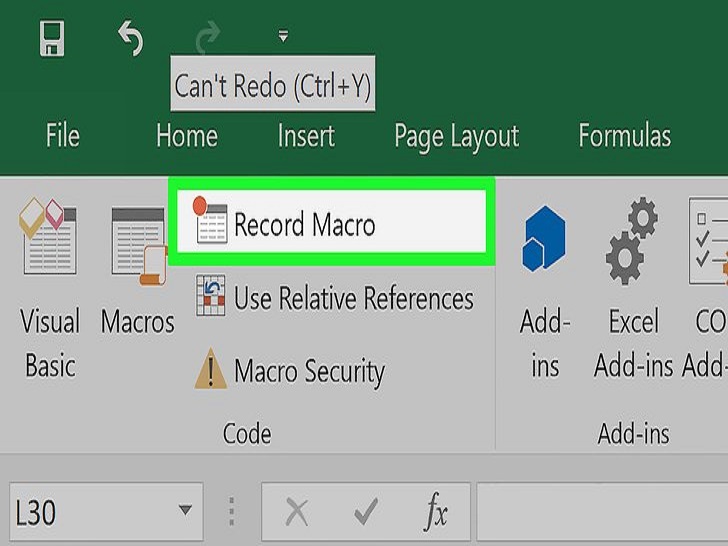Click the Visual Basic label text

50,343
